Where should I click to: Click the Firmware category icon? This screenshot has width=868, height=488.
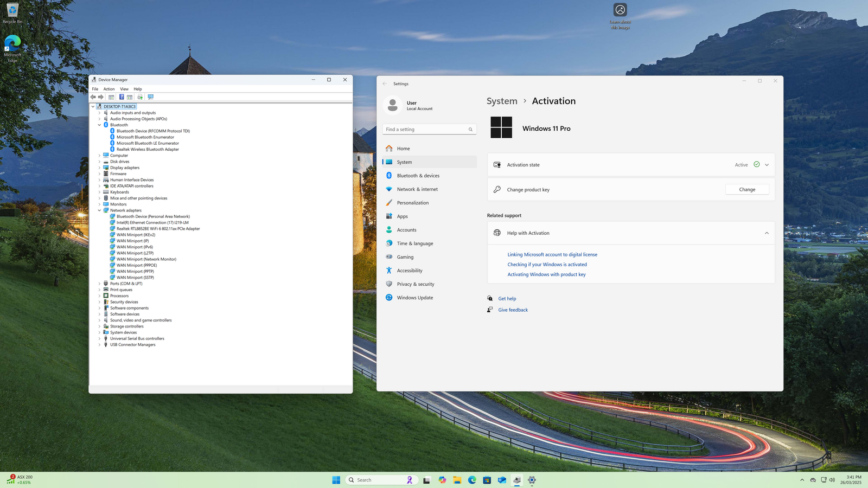(x=106, y=174)
